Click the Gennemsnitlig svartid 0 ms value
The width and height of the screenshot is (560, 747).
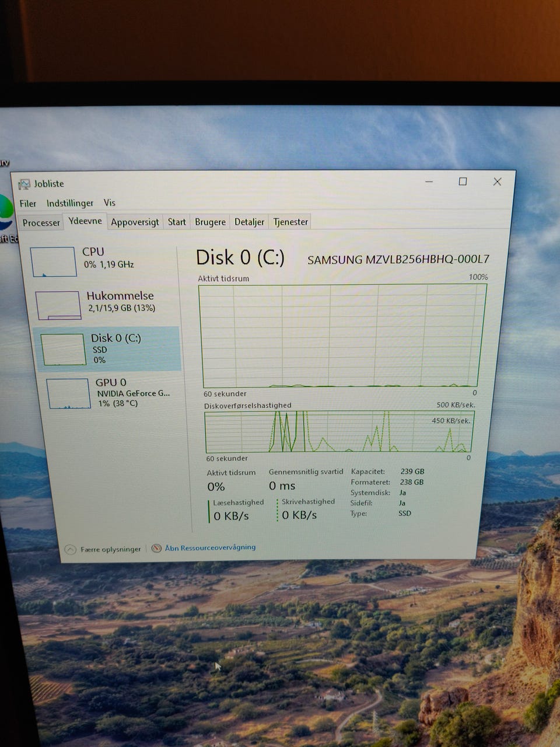tap(282, 486)
